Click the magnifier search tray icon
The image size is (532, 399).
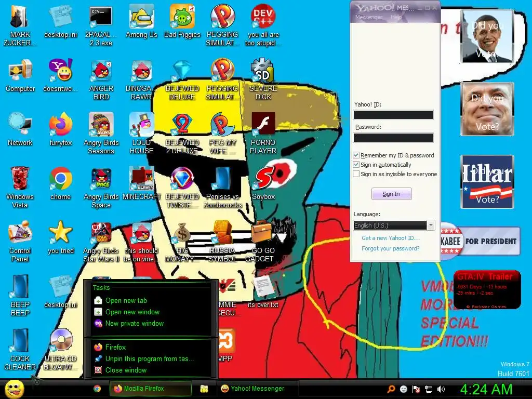pos(391,389)
